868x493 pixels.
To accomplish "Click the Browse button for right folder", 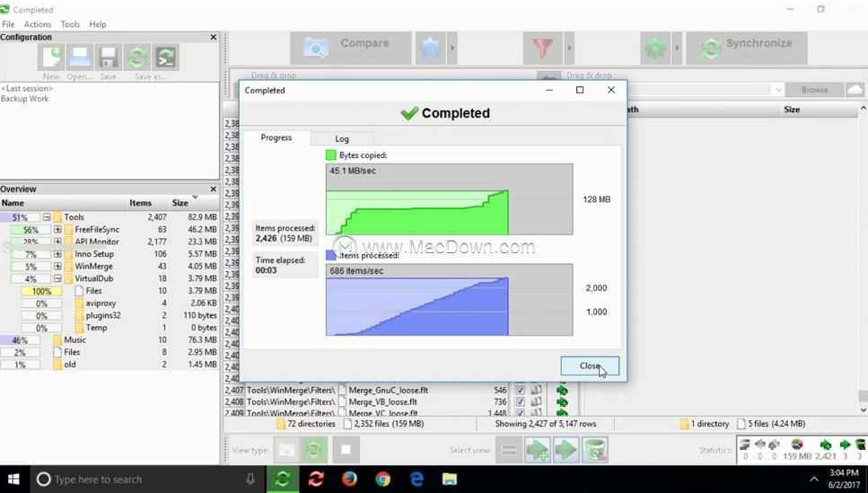I will click(x=815, y=89).
